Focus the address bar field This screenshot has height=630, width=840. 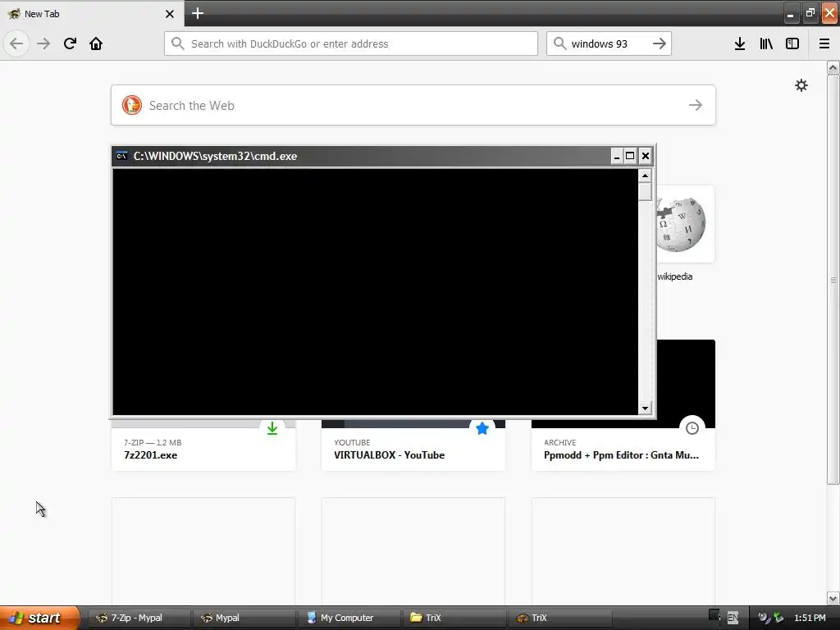[351, 43]
